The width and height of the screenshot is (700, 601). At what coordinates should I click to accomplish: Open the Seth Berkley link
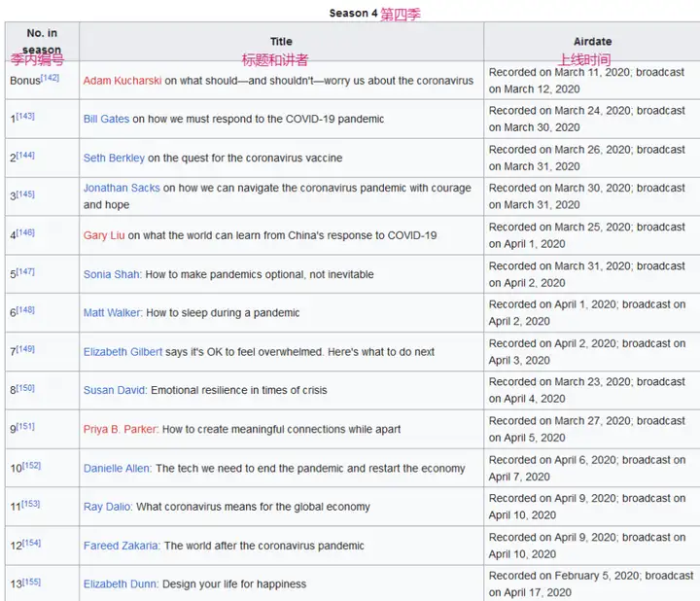pyautogui.click(x=114, y=159)
